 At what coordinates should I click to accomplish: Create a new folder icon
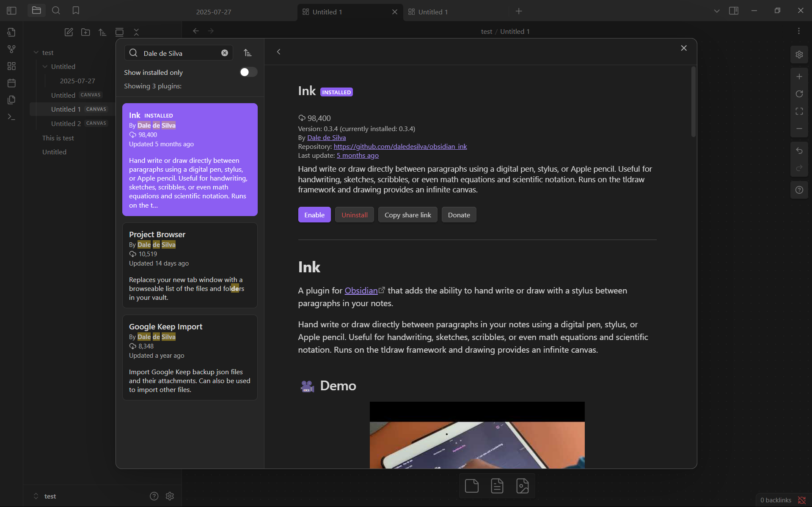click(85, 32)
